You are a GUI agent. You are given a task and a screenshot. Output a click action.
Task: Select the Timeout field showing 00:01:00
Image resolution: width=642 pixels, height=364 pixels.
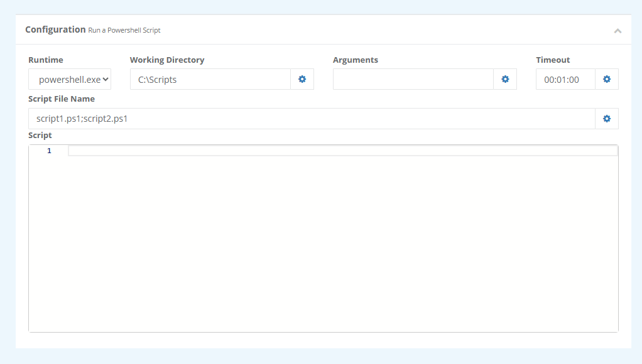[x=565, y=79]
